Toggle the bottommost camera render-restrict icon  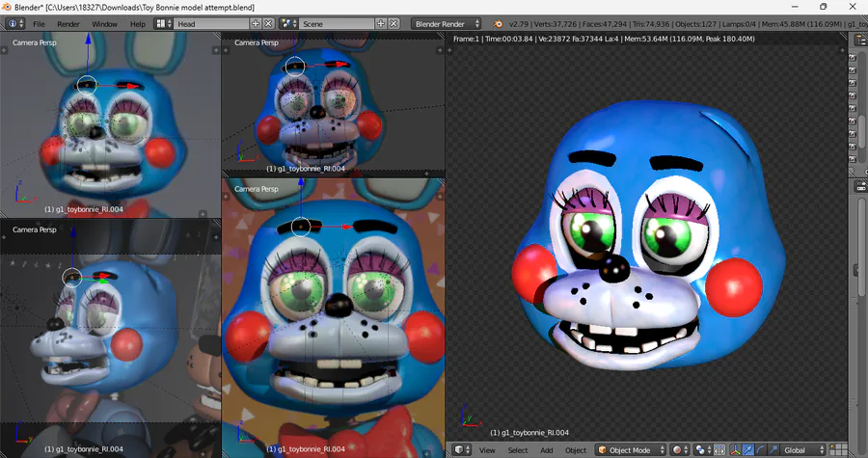(853, 159)
